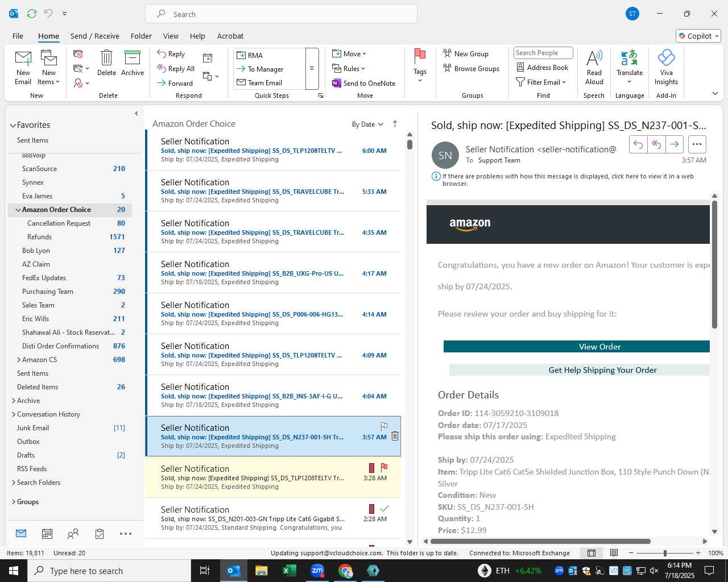Screen dimensions: 728x582
Task: Open the Help tab
Action: tap(197, 36)
